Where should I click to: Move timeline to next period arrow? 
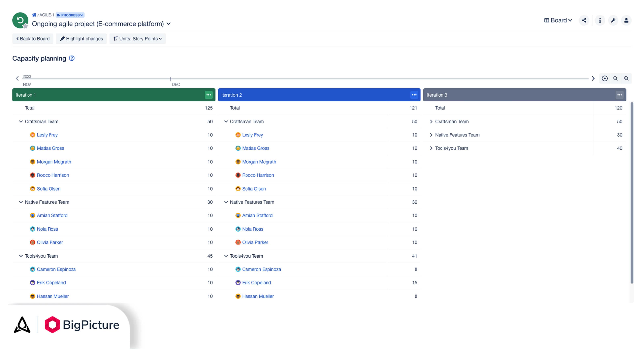pos(593,78)
